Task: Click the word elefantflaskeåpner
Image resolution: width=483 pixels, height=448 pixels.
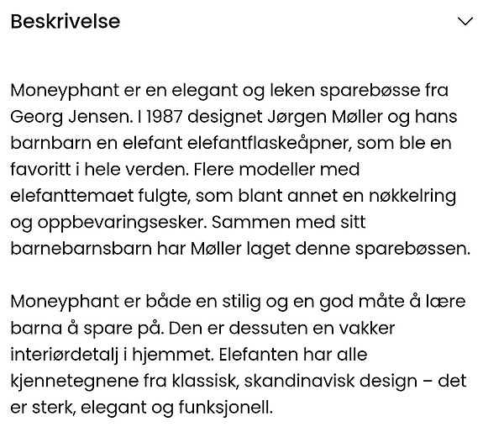Action: (270, 144)
